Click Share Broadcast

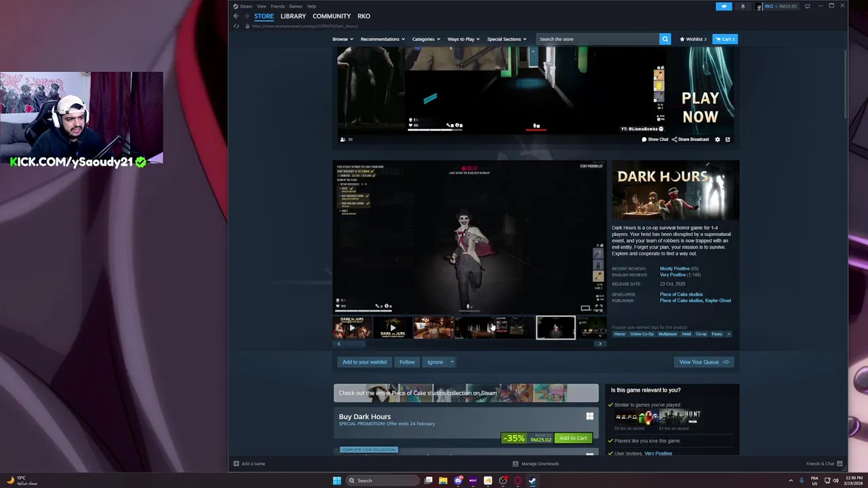click(690, 140)
